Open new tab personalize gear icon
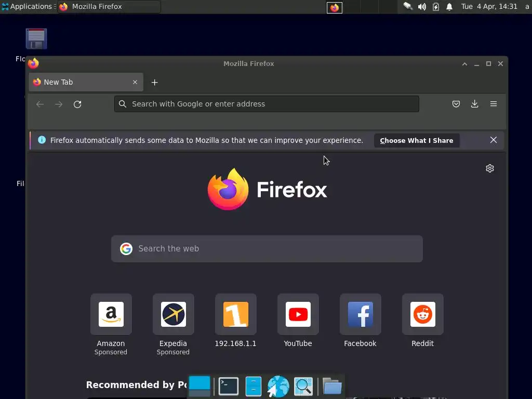 (x=489, y=168)
